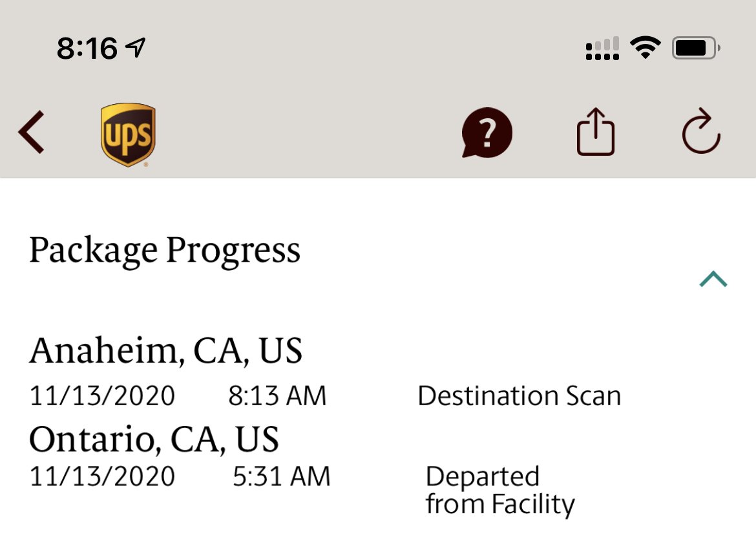Image resolution: width=756 pixels, height=539 pixels.
Task: Tap the UPS shield logo
Action: pyautogui.click(x=128, y=134)
